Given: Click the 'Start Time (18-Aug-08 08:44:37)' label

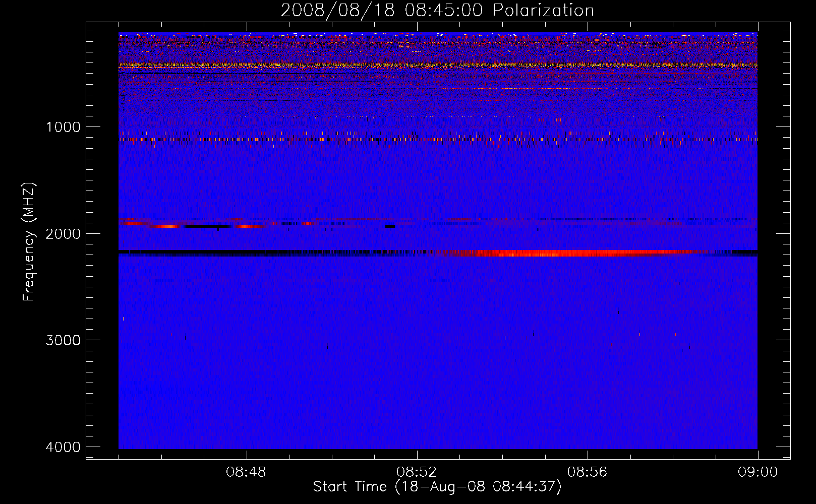Looking at the screenshot, I should coord(437,487).
